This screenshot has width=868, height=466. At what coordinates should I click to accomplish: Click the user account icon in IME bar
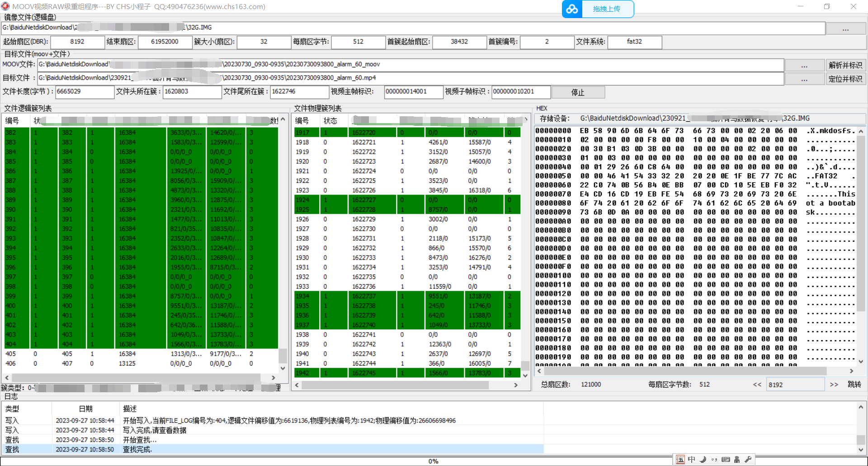737,460
